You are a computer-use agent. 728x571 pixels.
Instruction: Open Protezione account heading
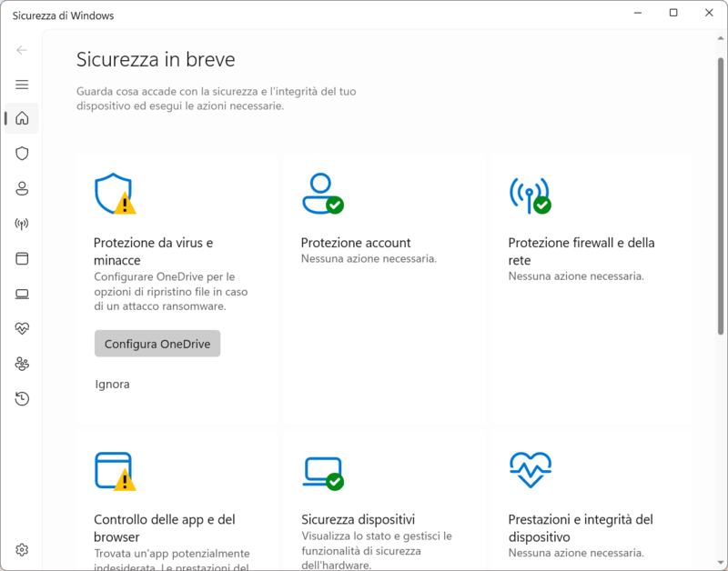tap(356, 243)
